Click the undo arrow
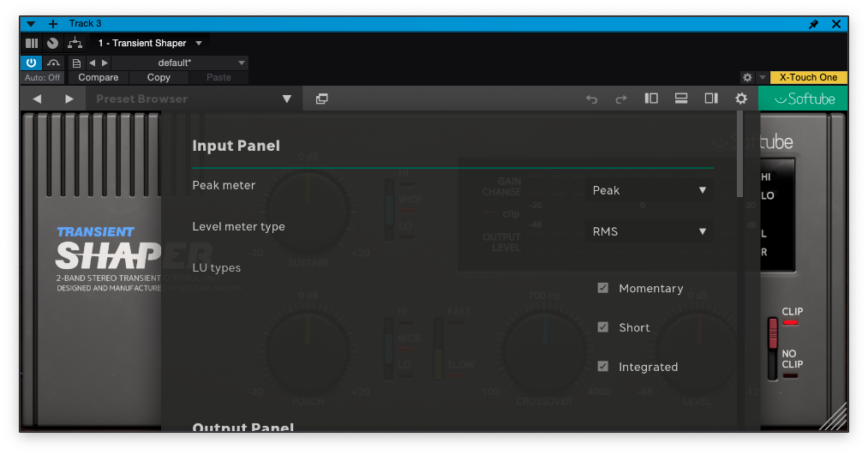This screenshot has height=455, width=868. point(592,99)
